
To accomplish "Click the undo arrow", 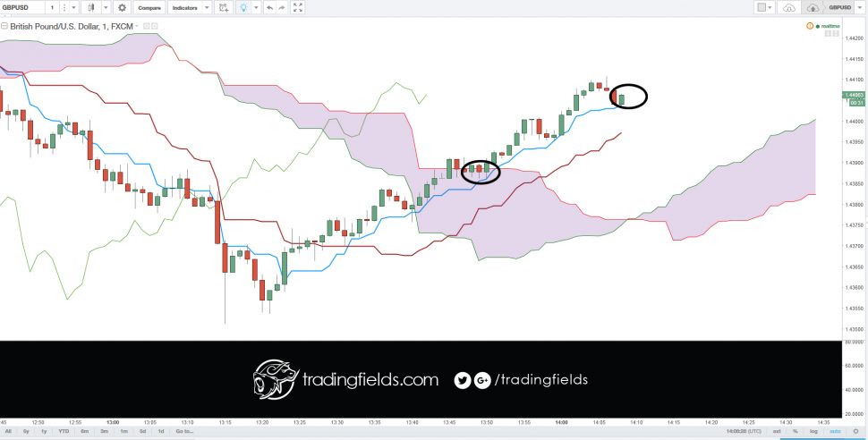I will tap(269, 8).
